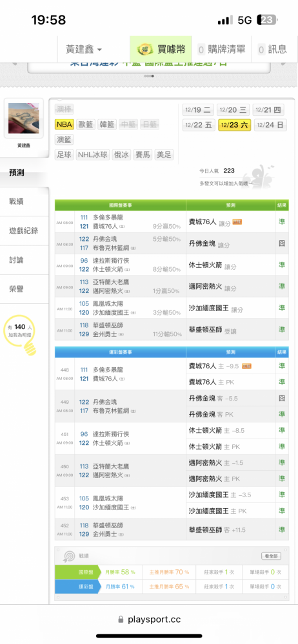298x644 pixels.
Task: Select the NHL冰球 league filter
Action: coord(93,155)
